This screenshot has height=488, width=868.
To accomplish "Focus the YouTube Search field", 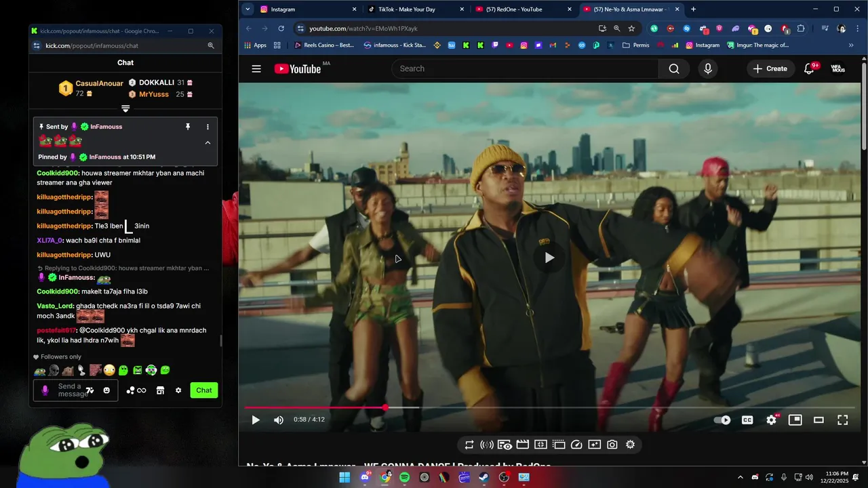I will 526,68.
